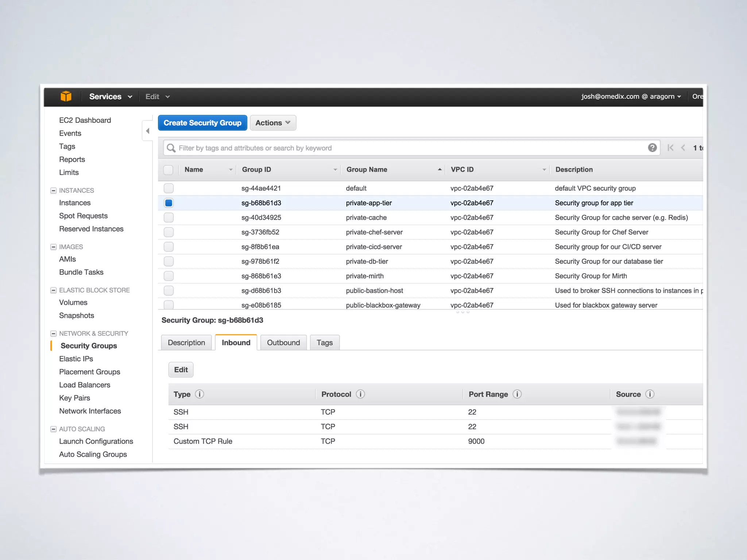Screen dimensions: 747x560
Task: Collapse the sidebar with the arrow handle
Action: point(148,131)
